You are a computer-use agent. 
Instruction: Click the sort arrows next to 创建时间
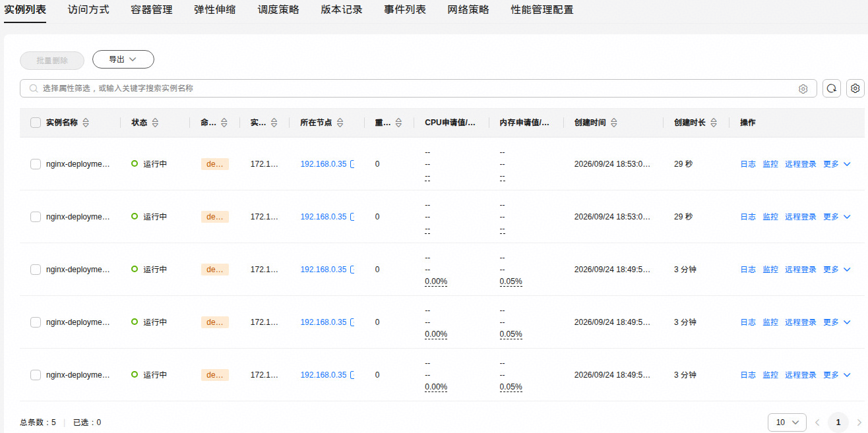[614, 123]
